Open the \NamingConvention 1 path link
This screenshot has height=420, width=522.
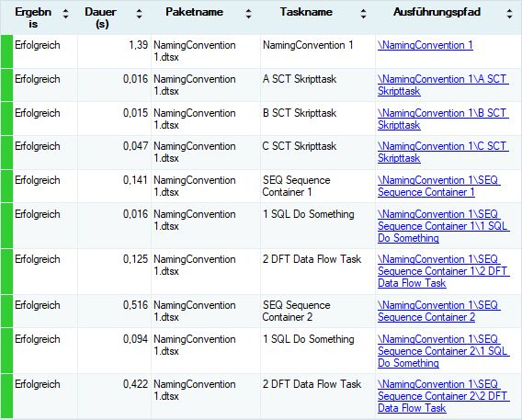tap(426, 45)
